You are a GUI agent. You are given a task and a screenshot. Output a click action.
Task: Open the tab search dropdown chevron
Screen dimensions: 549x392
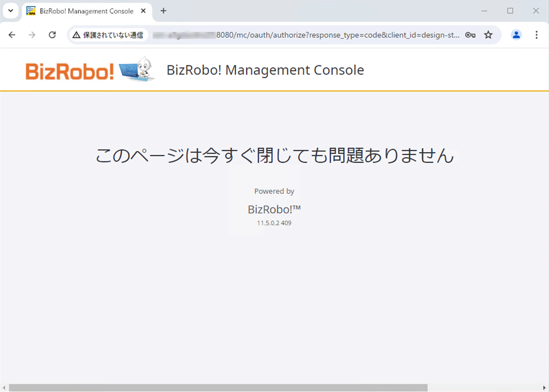pyautogui.click(x=10, y=11)
